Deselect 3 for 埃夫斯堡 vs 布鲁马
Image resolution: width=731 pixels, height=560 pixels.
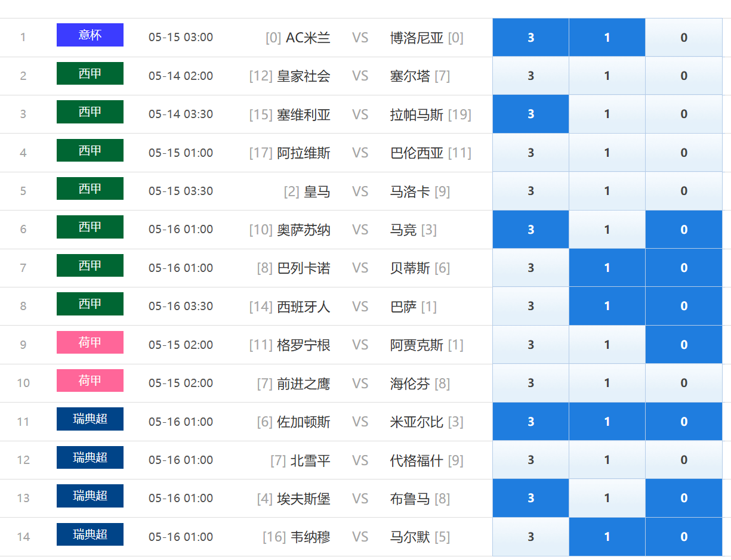530,498
